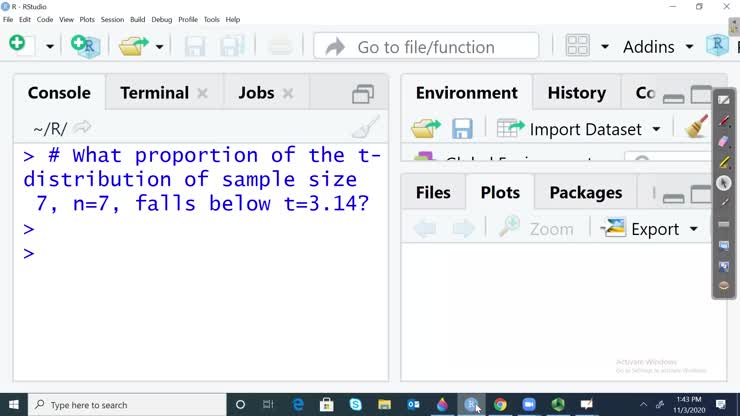Open the Build menu
740x416 pixels.
(137, 19)
